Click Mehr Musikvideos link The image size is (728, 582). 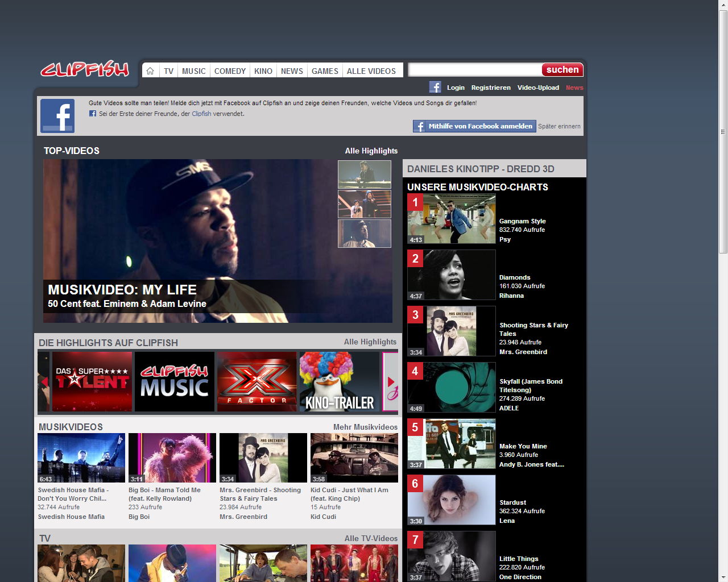coord(366,427)
